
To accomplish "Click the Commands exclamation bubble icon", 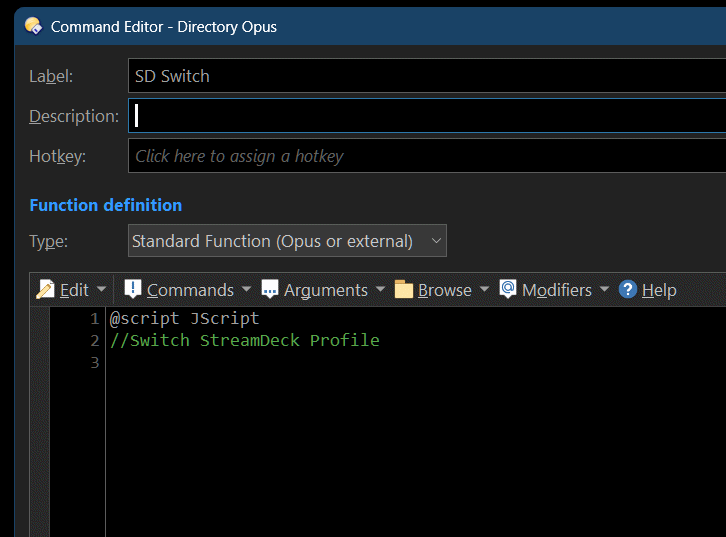I will point(133,289).
